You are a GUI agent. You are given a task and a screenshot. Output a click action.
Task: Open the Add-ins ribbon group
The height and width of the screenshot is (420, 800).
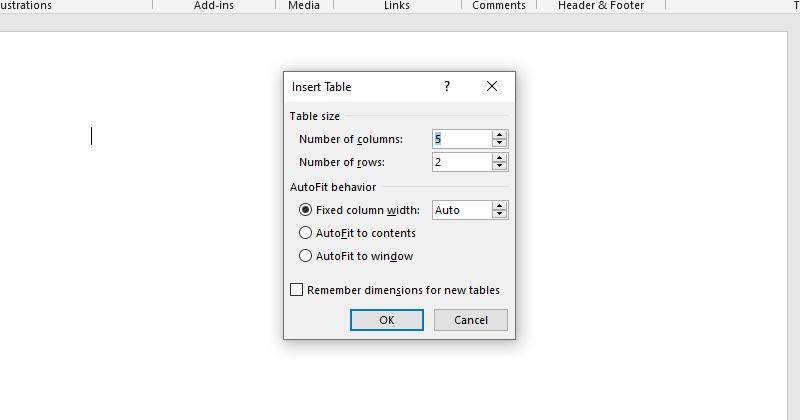pos(214,5)
